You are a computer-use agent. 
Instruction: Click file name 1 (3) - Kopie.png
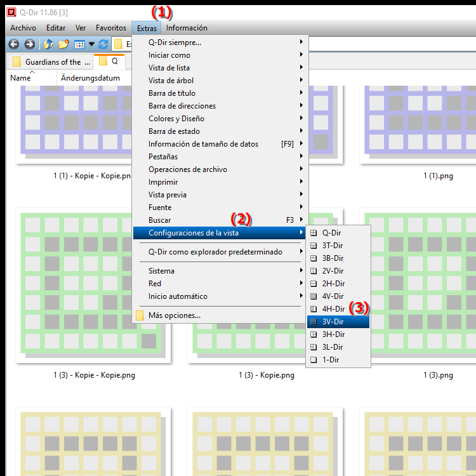pyautogui.click(x=267, y=375)
